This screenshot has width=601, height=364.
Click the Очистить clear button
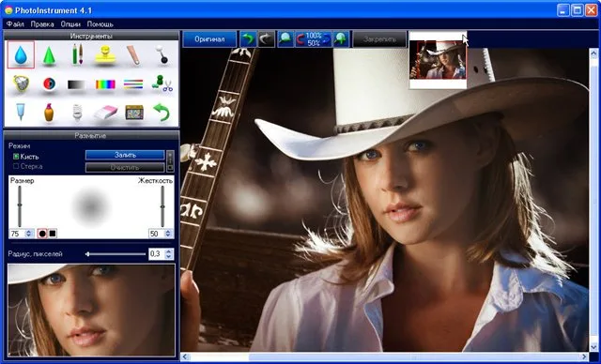(125, 167)
